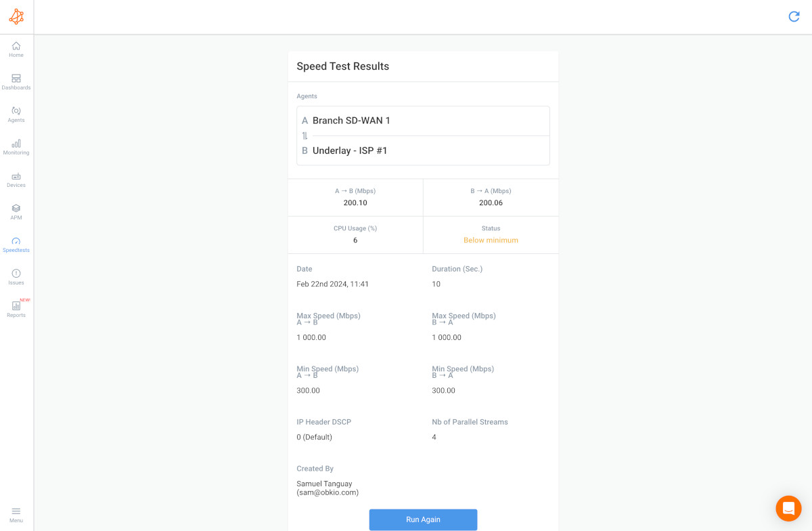Select the Dashboards sidebar icon
812x531 pixels.
pos(16,81)
